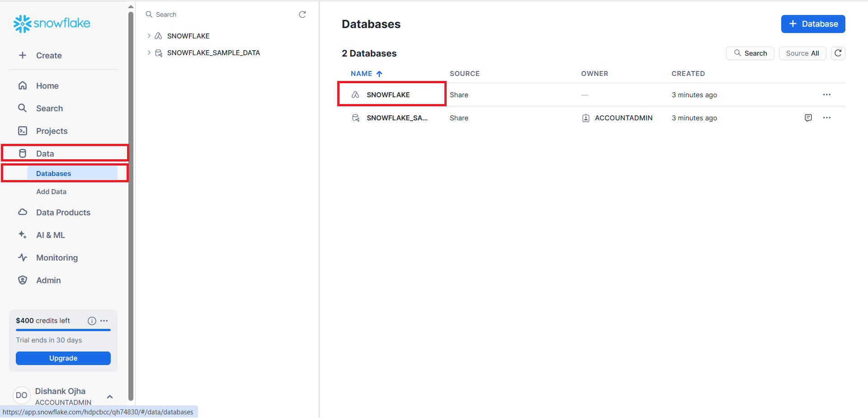The height and width of the screenshot is (418, 868).
Task: Click SNOWFLAKE row database icon
Action: (x=356, y=95)
